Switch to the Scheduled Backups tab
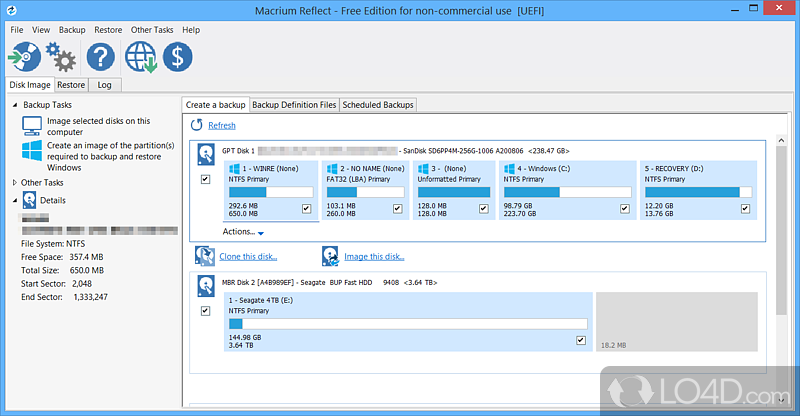 click(x=378, y=104)
